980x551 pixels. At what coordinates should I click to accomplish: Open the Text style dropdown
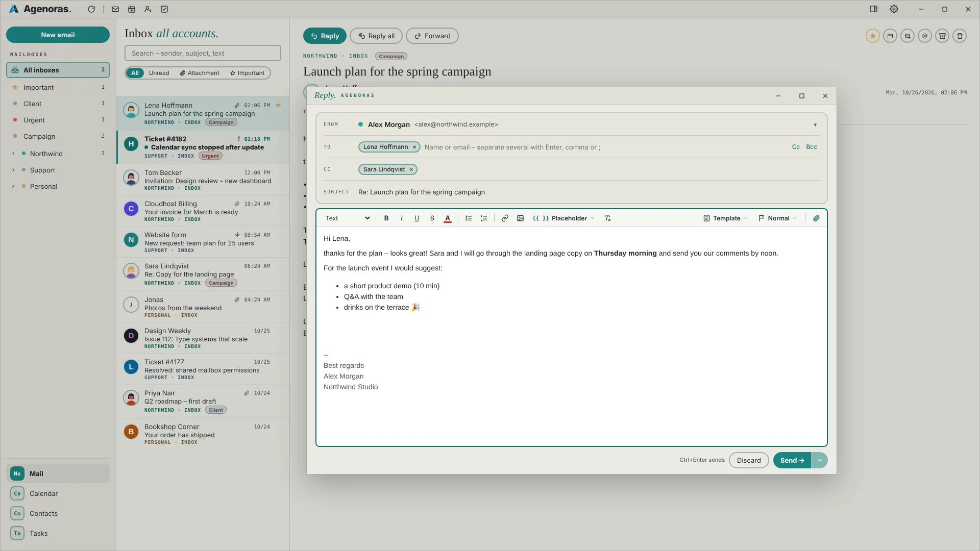click(x=348, y=218)
